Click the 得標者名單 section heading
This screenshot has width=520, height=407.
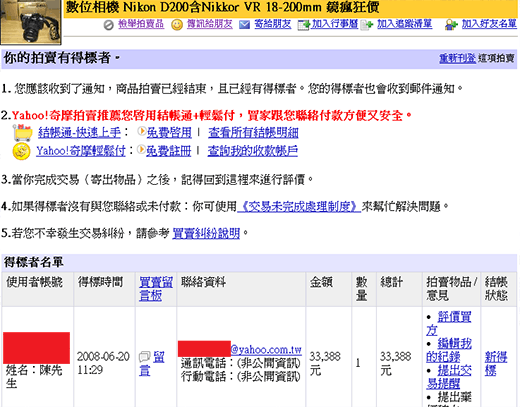[x=33, y=262]
